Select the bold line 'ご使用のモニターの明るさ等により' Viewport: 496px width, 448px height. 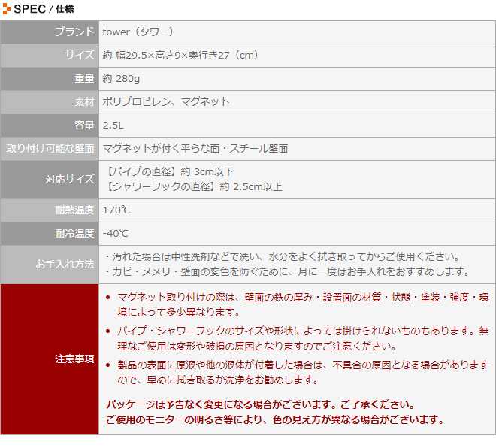[x=275, y=420]
